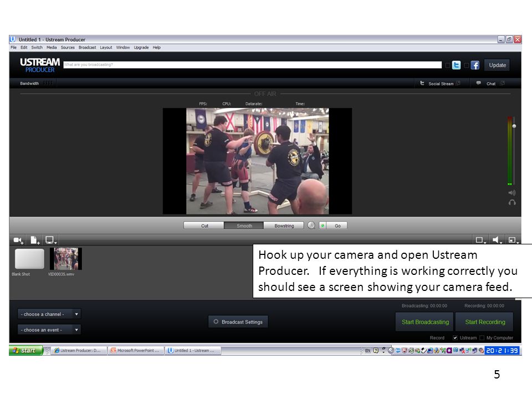Toggle headphone monitoring icon
532x399 pixels.
512,203
